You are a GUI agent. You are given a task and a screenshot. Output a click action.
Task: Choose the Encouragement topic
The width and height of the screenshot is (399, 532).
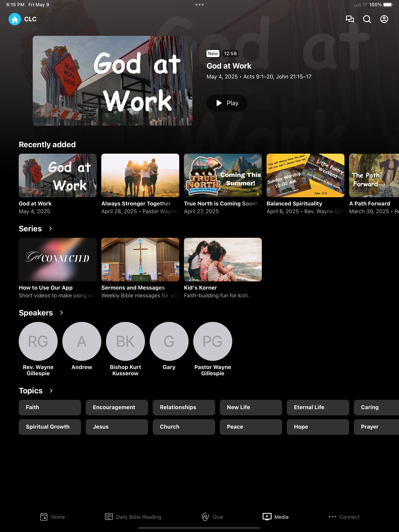117,407
